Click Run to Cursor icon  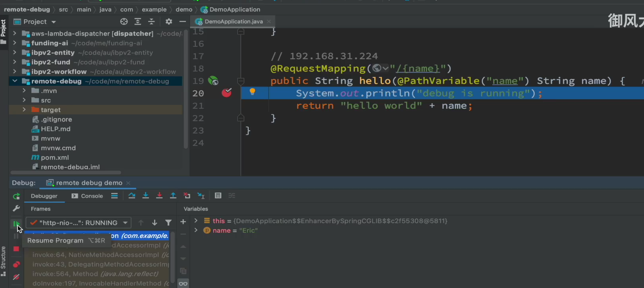(201, 195)
